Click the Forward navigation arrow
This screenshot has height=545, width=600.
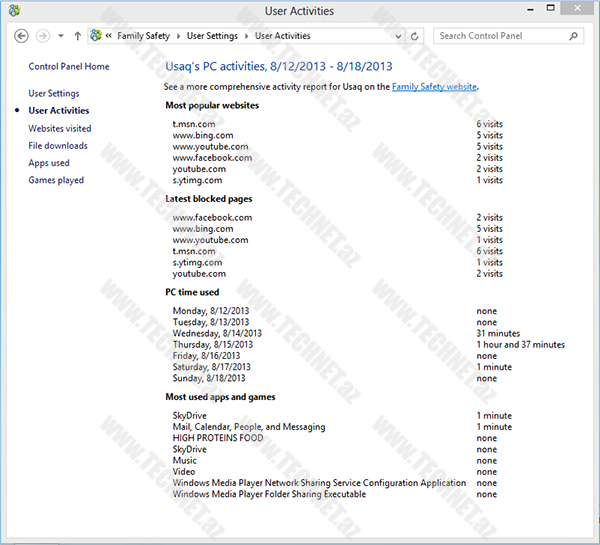pyautogui.click(x=43, y=36)
